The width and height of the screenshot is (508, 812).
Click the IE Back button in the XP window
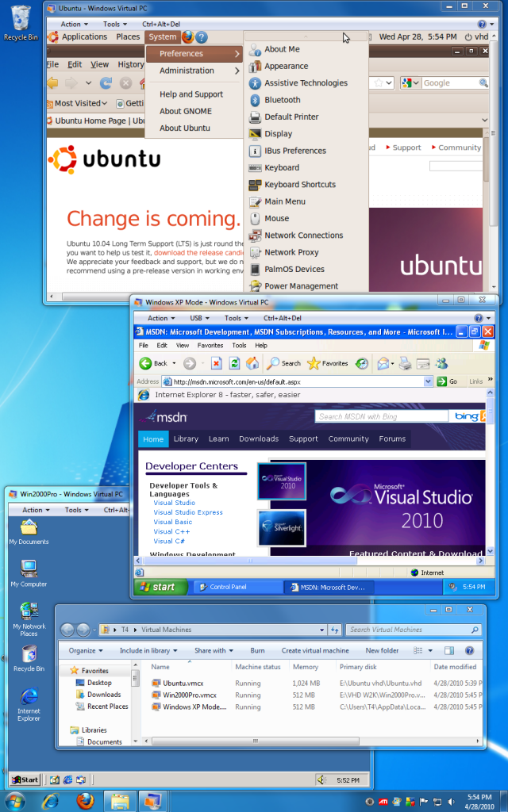(x=153, y=363)
